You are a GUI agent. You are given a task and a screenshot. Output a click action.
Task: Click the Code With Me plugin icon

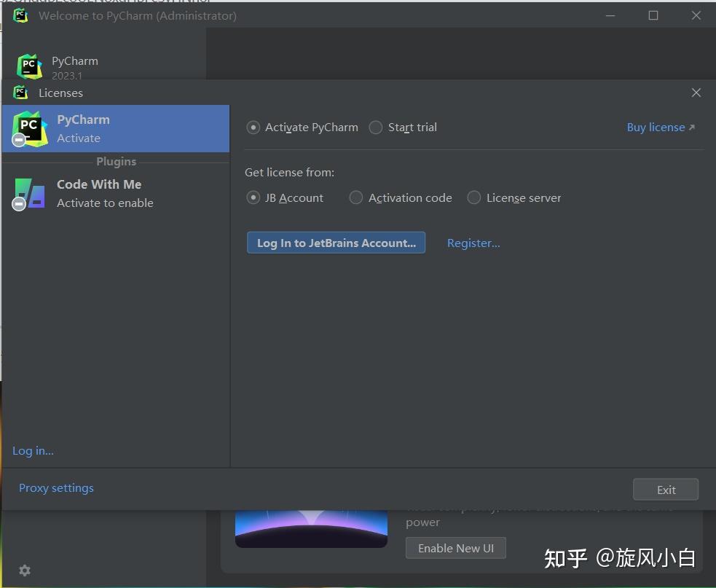[29, 194]
